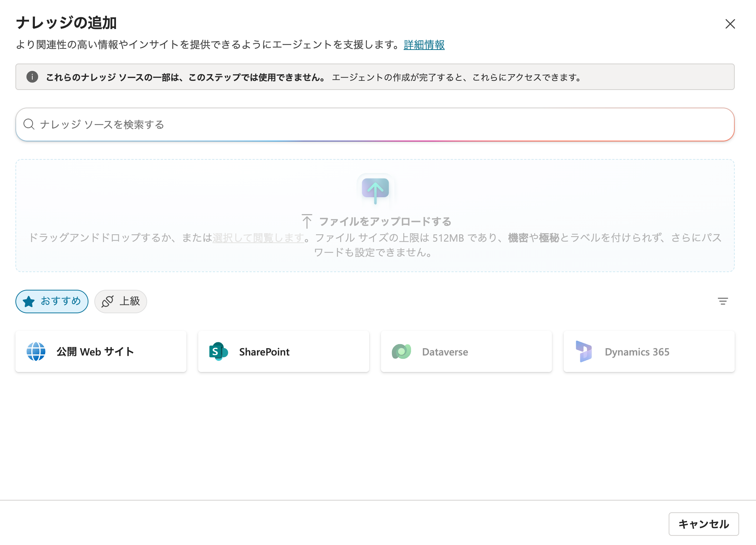
Task: Click the public website globe icon
Action: pos(36,351)
